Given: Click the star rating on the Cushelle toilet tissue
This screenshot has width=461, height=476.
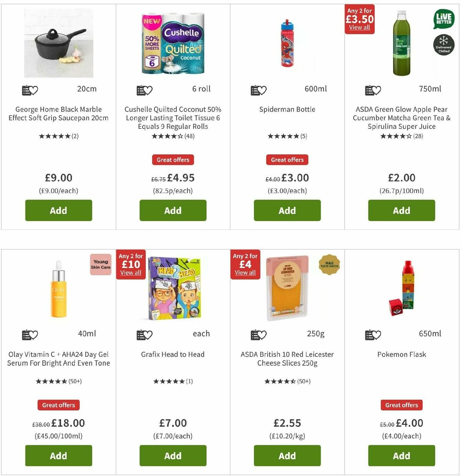Looking at the screenshot, I should 173,136.
